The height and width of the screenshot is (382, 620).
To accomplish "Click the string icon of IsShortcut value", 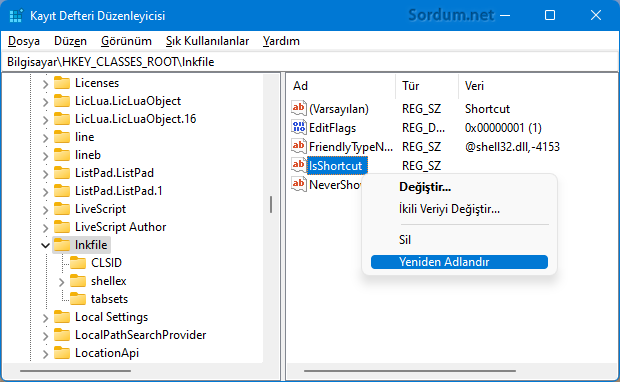I will (299, 165).
